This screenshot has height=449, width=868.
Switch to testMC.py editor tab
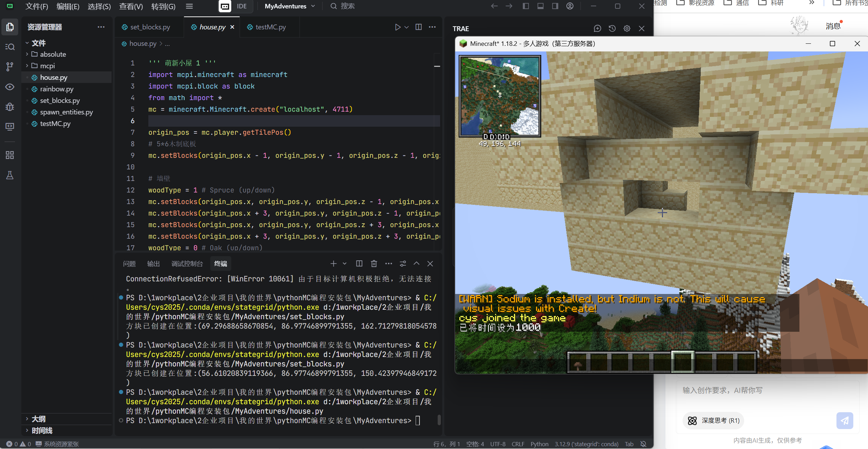pos(270,27)
